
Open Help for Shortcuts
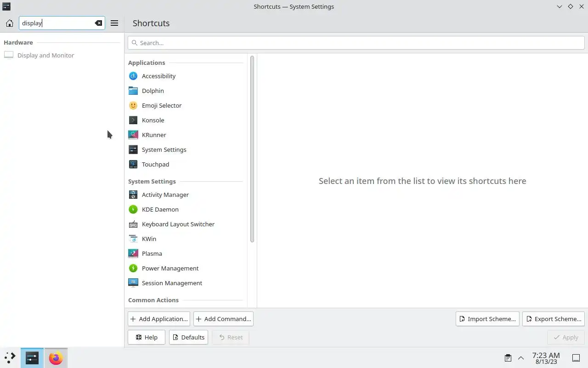(147, 337)
